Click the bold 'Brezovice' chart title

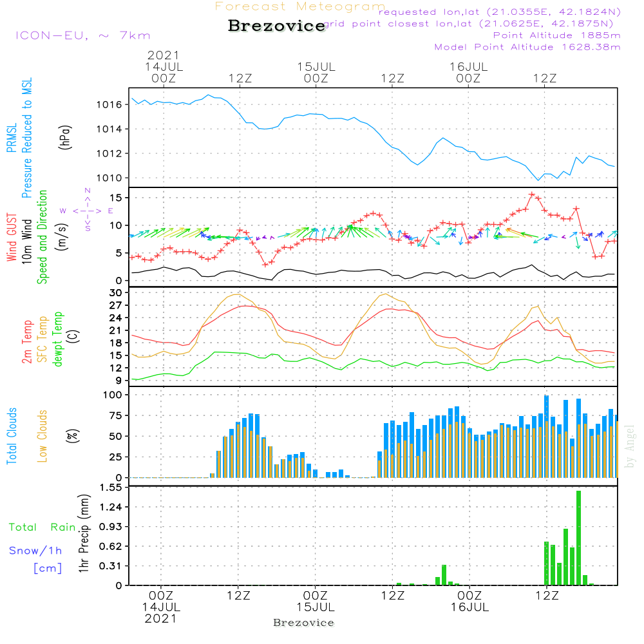(277, 26)
